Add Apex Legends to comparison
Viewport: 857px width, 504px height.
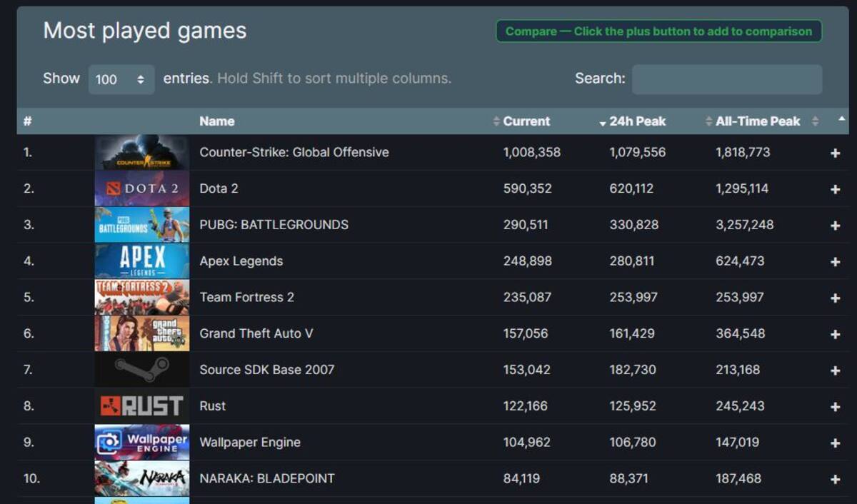point(835,262)
